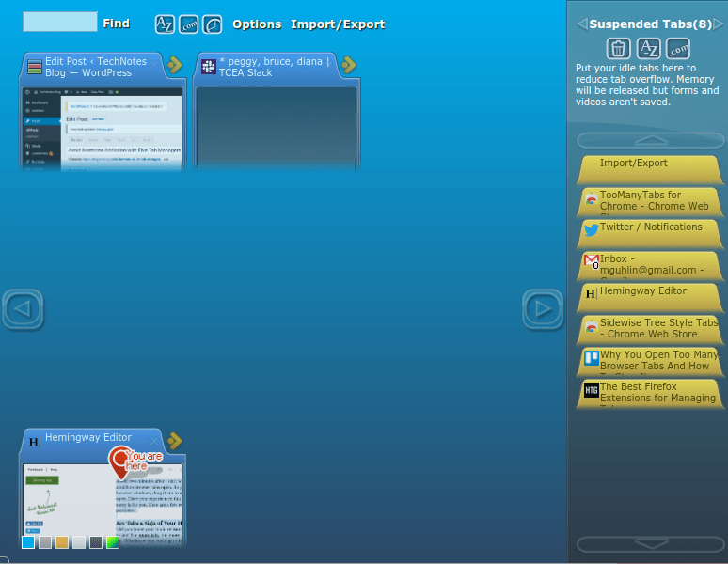Click the 'You are here' marker pin
Image resolution: width=728 pixels, height=564 pixels.
coord(120,462)
